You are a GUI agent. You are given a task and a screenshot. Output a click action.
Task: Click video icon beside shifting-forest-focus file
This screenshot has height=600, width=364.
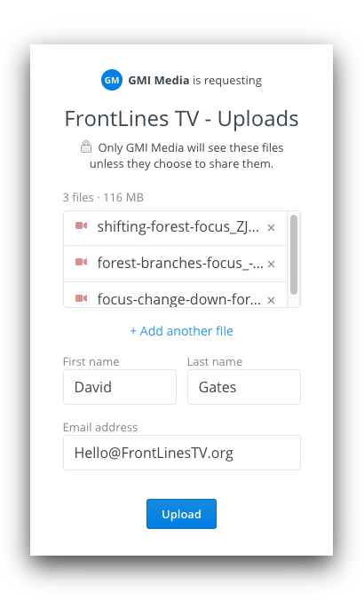(81, 225)
